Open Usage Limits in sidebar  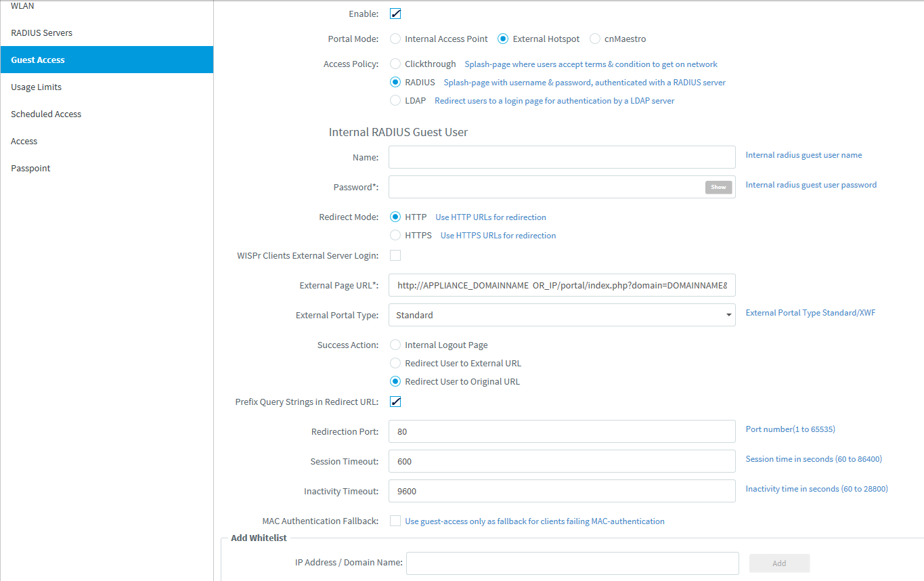coord(36,87)
